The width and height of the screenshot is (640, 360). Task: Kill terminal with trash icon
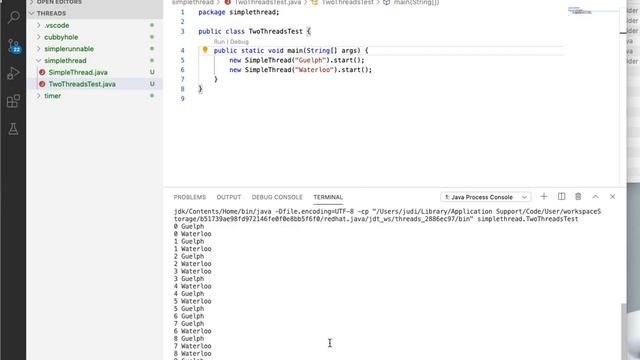tap(578, 197)
